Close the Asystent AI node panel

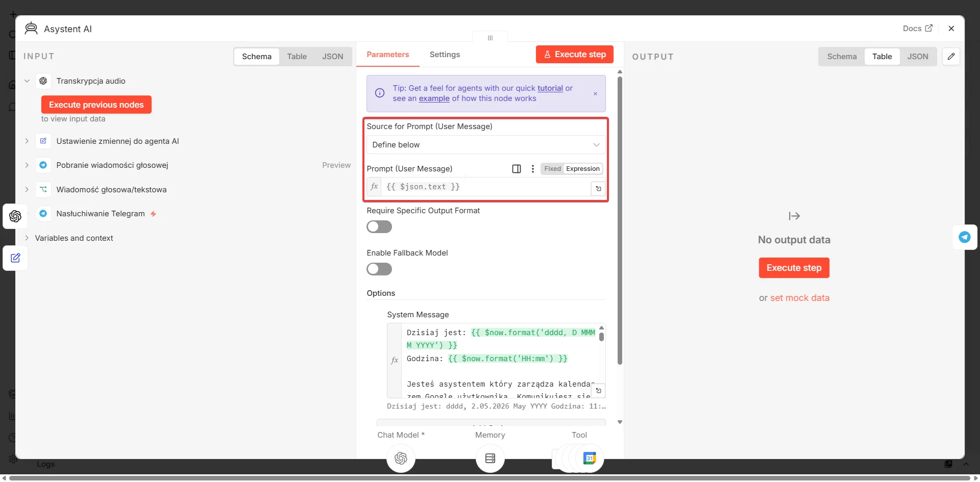tap(951, 29)
